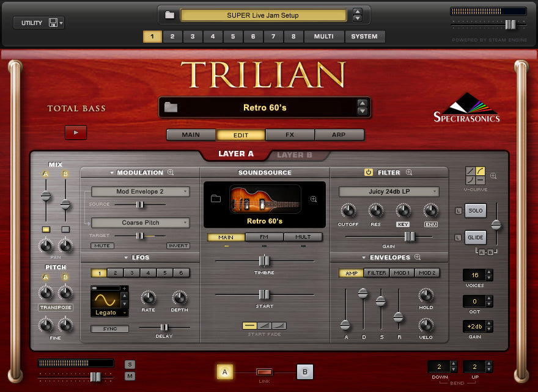This screenshot has width=538, height=392.
Task: Click the Timbre slider handle
Action: click(x=264, y=261)
